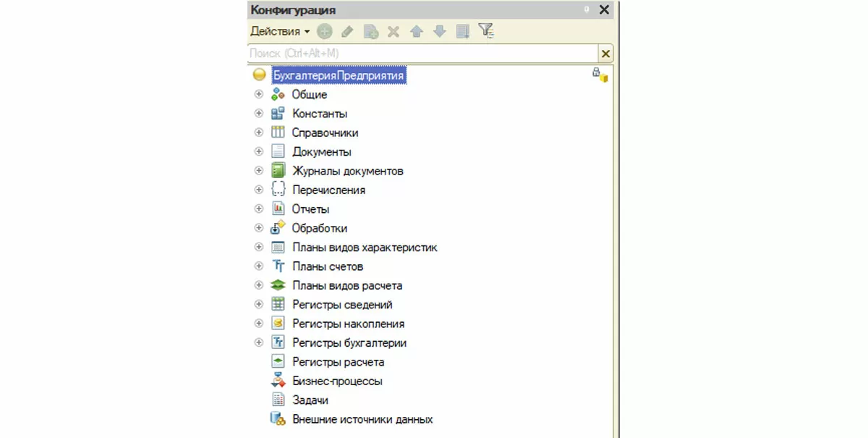Select the БухгалтерияПредприятия root node
This screenshot has height=438, width=868.
tap(338, 75)
